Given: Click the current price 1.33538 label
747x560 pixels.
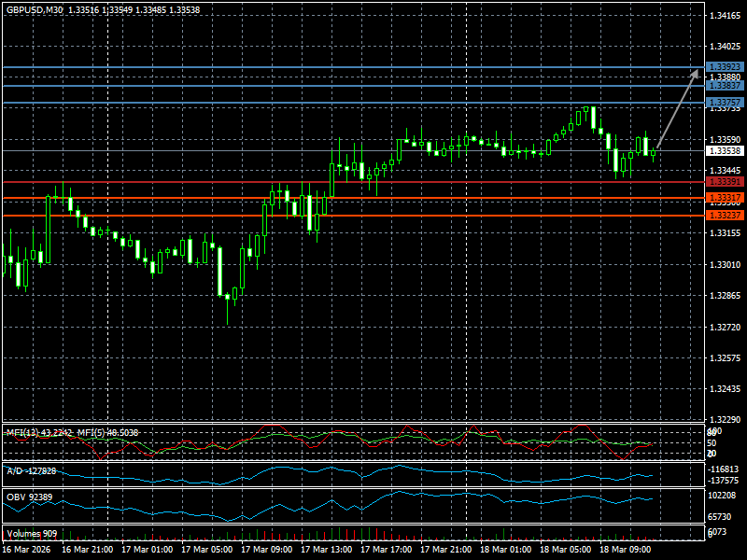Looking at the screenshot, I should (725, 150).
